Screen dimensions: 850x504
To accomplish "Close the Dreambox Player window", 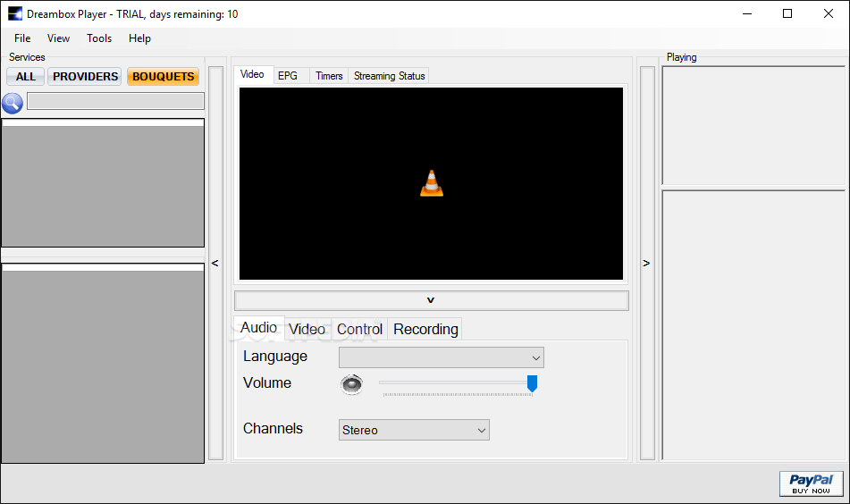I will click(829, 14).
